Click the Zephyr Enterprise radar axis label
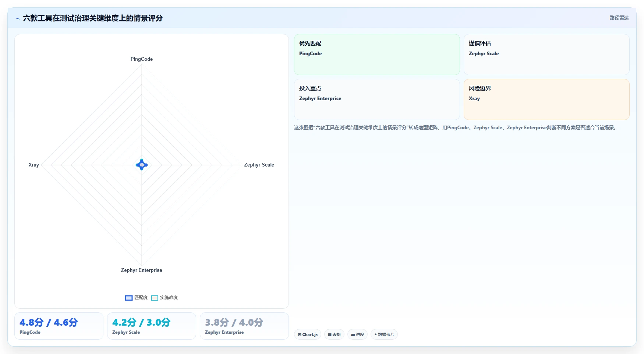 142,270
